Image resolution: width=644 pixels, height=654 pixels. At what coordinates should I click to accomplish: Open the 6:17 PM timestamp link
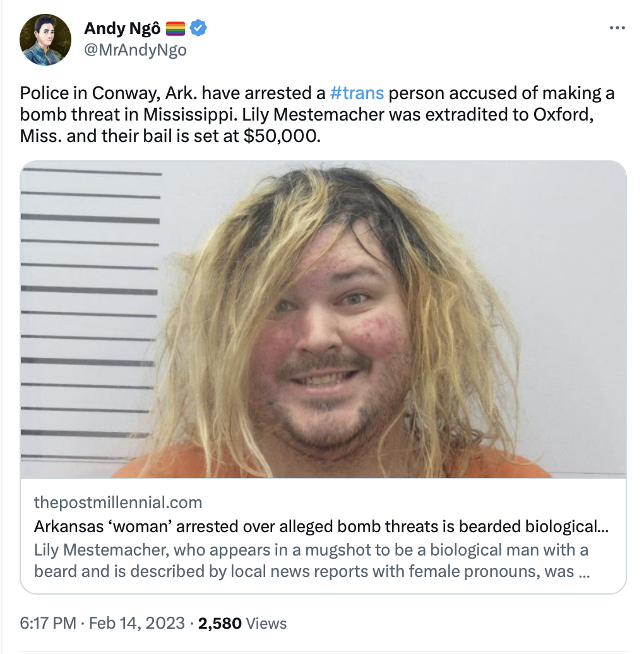pos(48,623)
